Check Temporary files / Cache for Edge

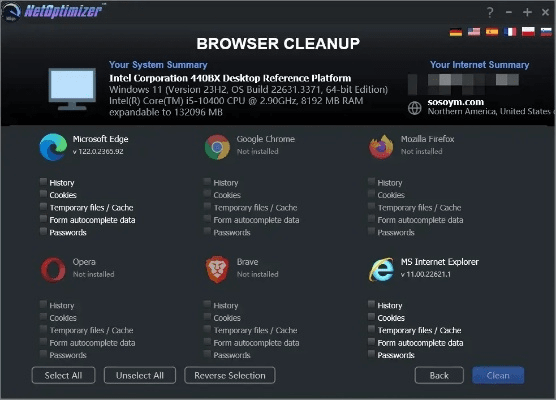(x=43, y=206)
